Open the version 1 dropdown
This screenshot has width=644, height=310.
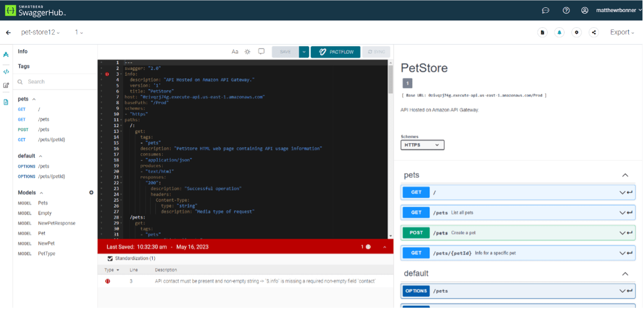[79, 33]
